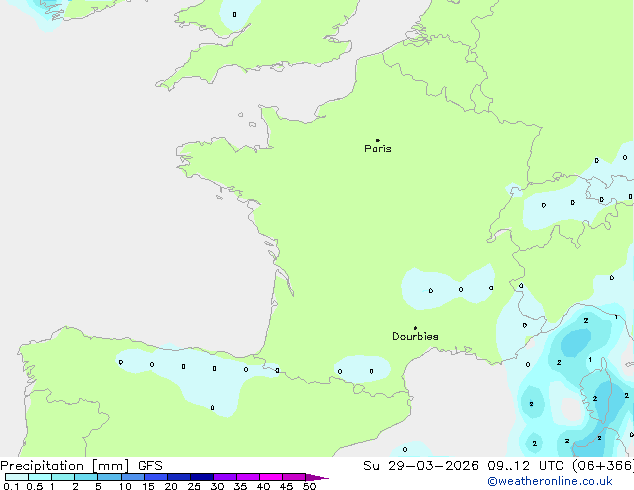Image resolution: width=634 pixels, height=490 pixels.
Task: Pick the legend swatch between 2 and 5
Action: [x=86, y=477]
